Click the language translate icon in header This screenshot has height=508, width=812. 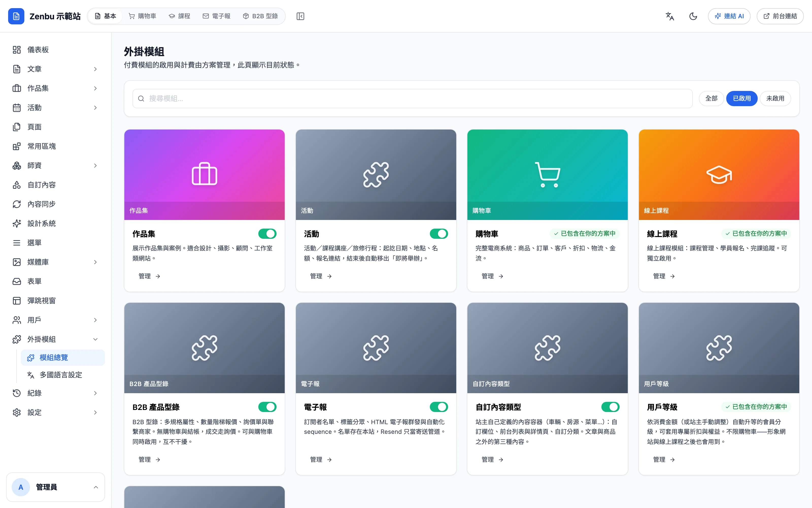670,16
